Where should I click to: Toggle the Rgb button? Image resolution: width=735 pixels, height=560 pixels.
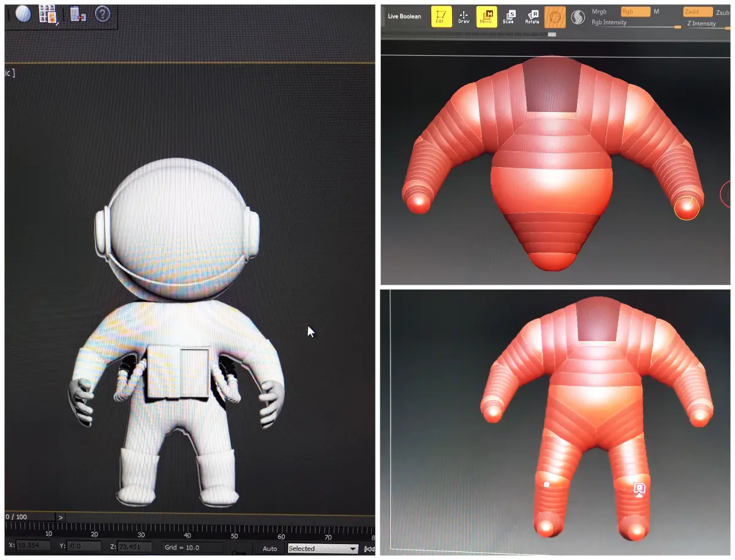pyautogui.click(x=635, y=12)
